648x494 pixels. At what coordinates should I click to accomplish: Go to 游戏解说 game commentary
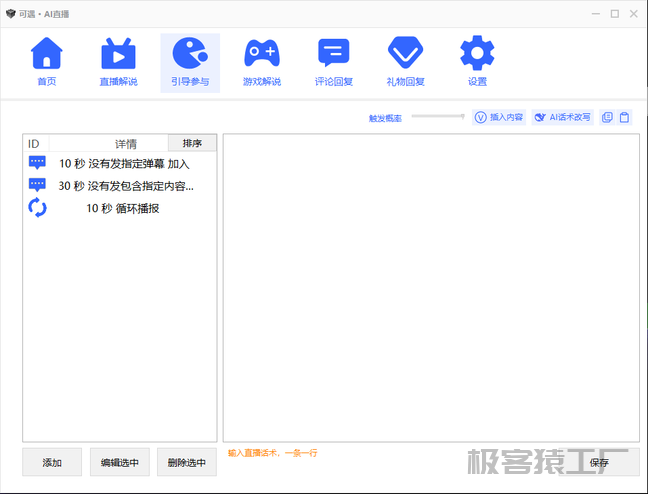click(x=261, y=62)
